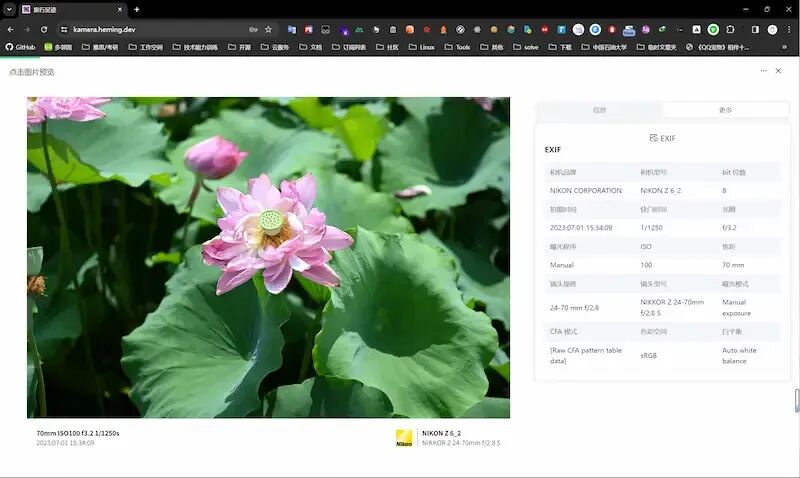Click the 70 mm focal length value
This screenshot has width=800, height=478.
point(733,265)
